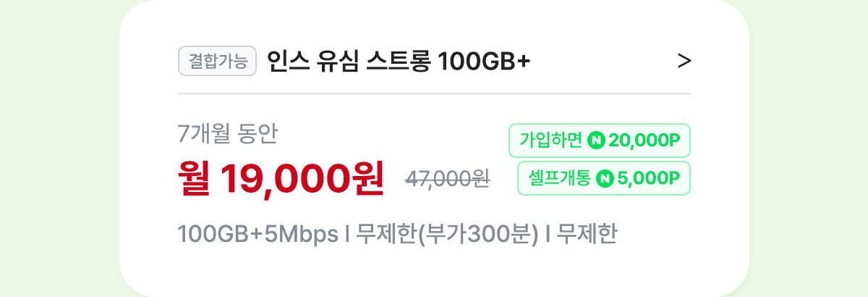Click the divider line under the title
The image size is (868, 297).
point(434,93)
